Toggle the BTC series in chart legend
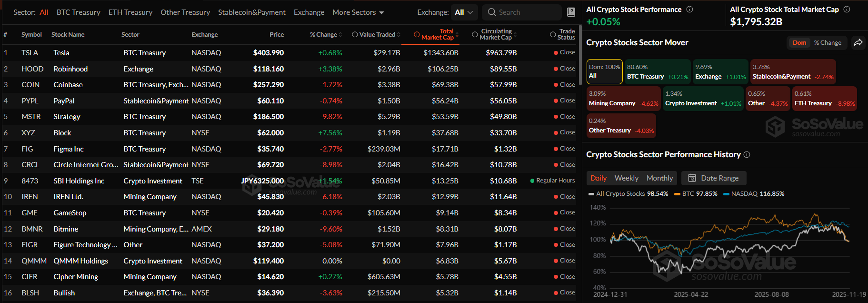This screenshot has width=868, height=303. point(696,194)
